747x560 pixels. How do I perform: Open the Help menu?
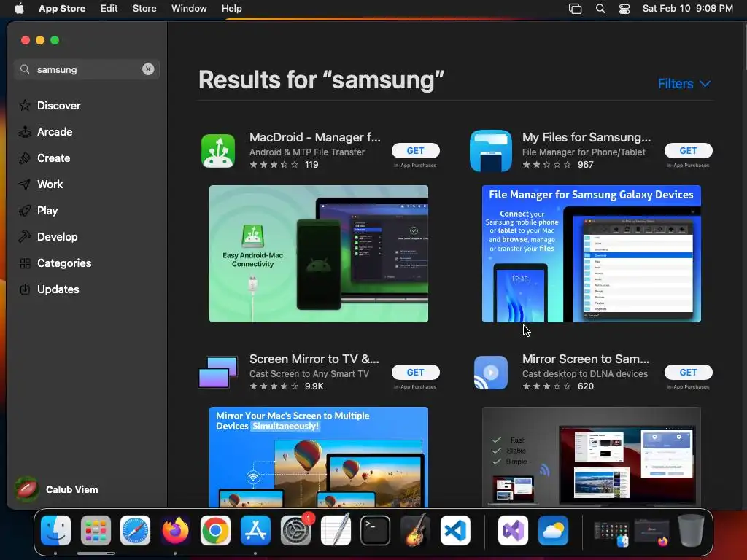[x=231, y=9]
